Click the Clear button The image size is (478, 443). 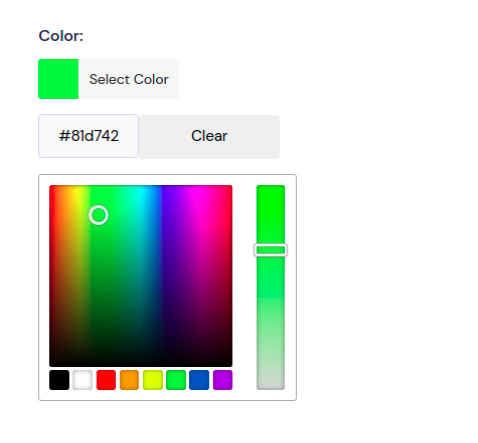click(x=209, y=136)
